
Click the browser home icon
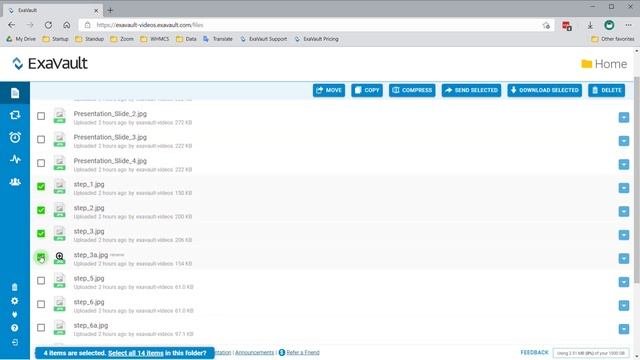(67, 25)
